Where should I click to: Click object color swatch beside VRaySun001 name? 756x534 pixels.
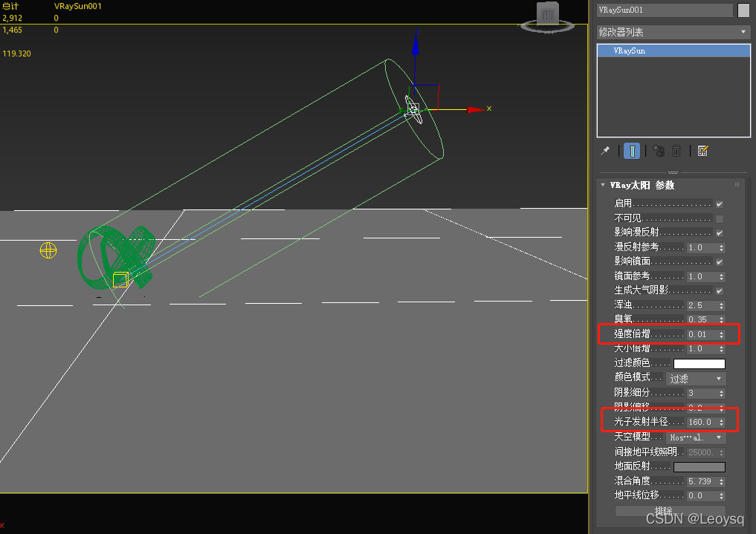743,10
